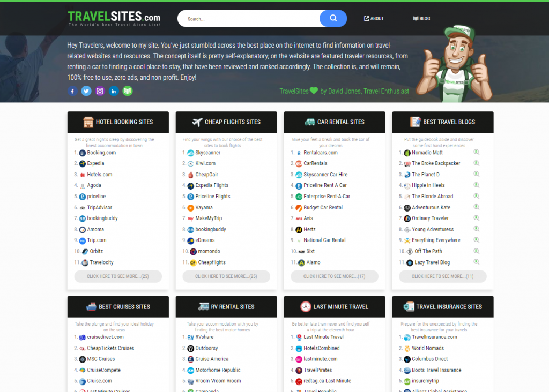Open the Skyscanner flights listing
This screenshot has height=392, width=549.
pyautogui.click(x=207, y=153)
